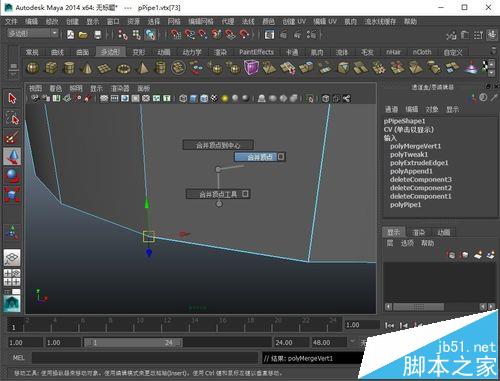Viewport: 500px width, 381px height.
Task: Choose the Paint selection tool
Action: pyautogui.click(x=12, y=137)
